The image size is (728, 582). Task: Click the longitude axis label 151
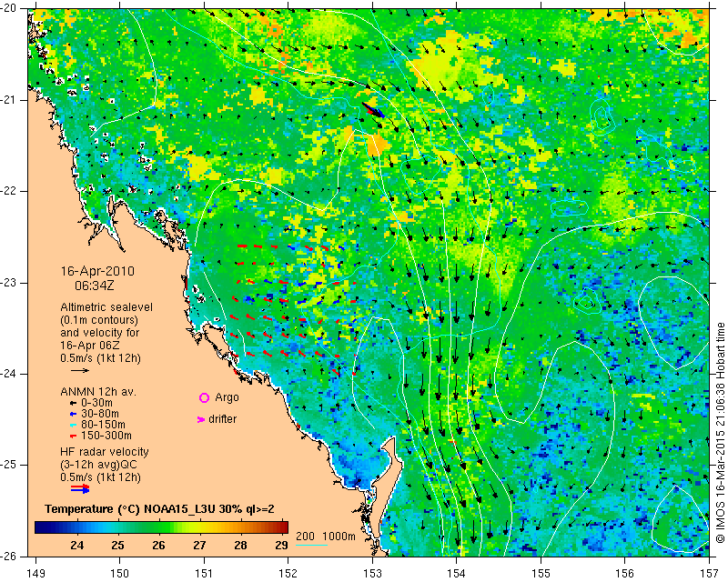tap(204, 574)
